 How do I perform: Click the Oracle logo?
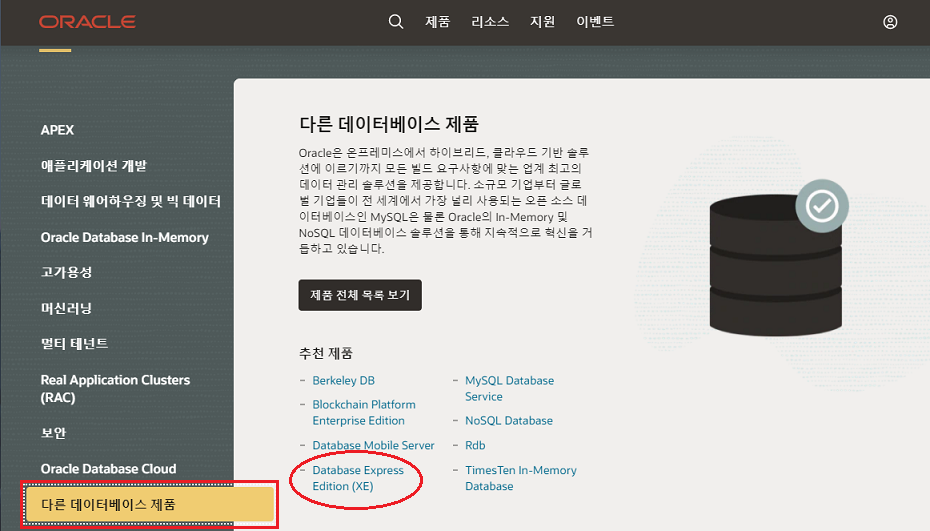tap(87, 22)
